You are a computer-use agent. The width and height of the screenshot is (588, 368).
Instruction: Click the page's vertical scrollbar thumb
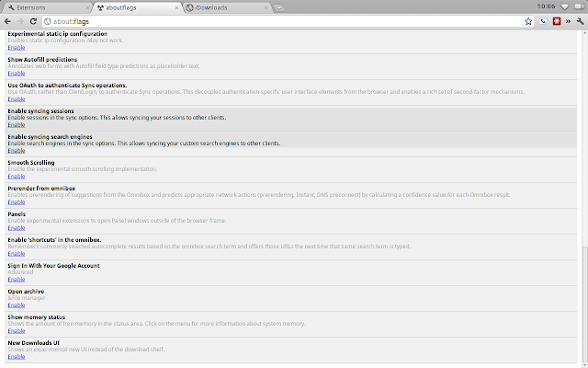pyautogui.click(x=584, y=305)
